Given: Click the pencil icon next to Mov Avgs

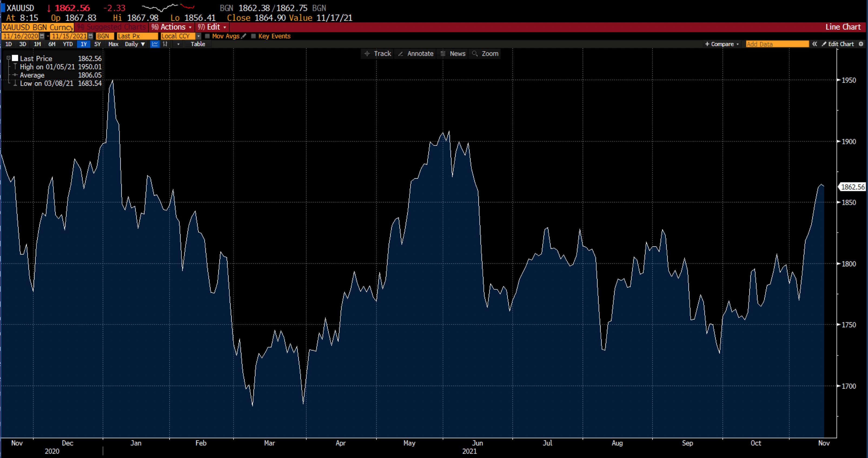Looking at the screenshot, I should tap(244, 36).
